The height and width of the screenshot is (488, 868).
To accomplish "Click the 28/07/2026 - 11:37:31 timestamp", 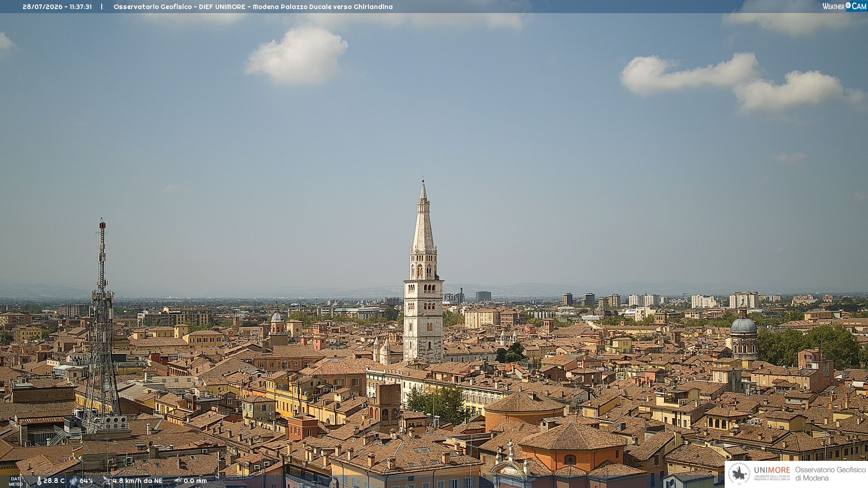I will click(x=57, y=7).
